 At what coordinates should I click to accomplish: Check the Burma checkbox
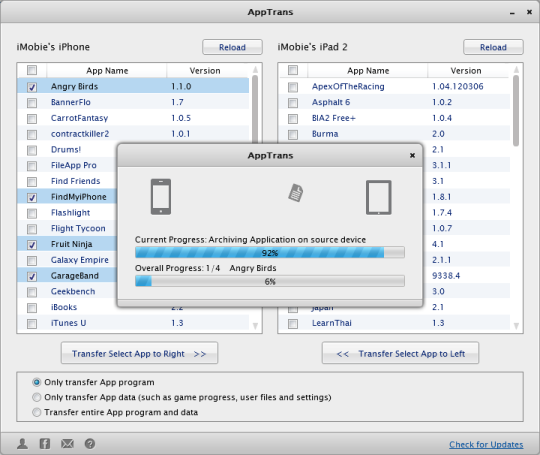[x=293, y=134]
